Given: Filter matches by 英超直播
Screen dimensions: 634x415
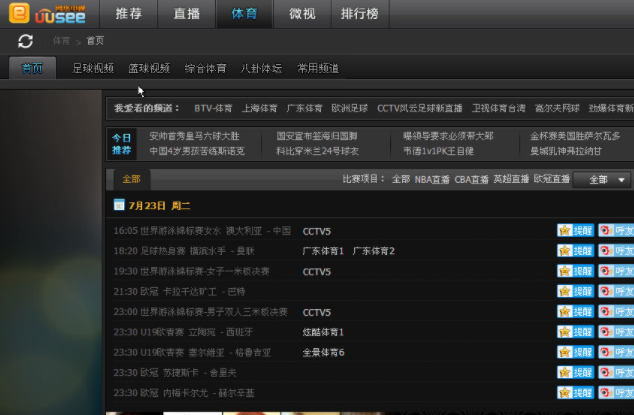Looking at the screenshot, I should 511,179.
